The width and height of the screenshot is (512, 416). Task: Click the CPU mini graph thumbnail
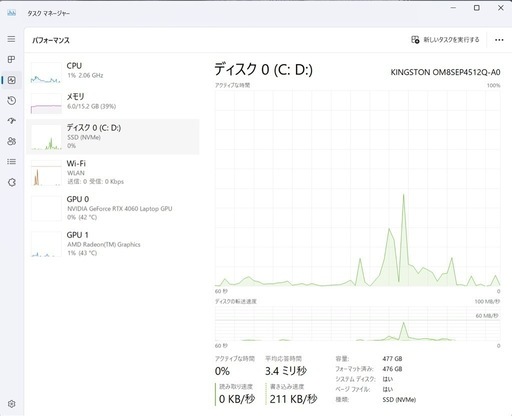tap(46, 72)
